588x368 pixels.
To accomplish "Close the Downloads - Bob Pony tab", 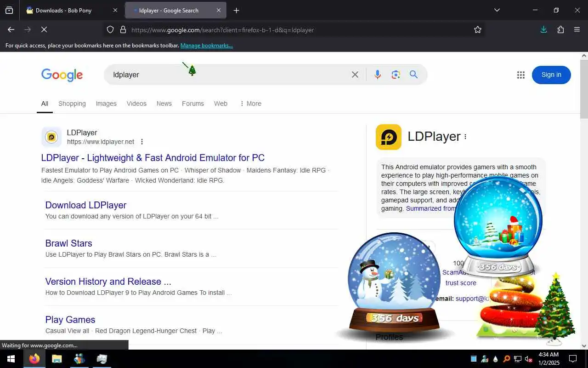I will point(115,10).
